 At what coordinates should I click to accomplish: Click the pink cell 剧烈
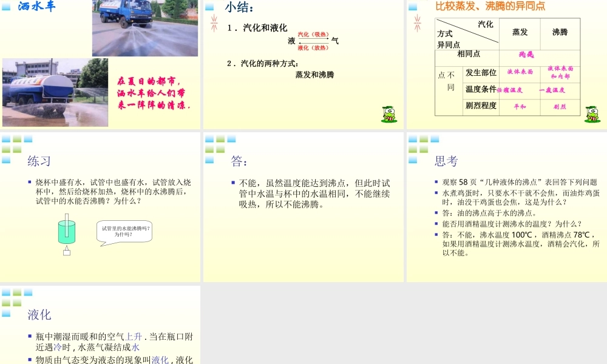(x=560, y=107)
